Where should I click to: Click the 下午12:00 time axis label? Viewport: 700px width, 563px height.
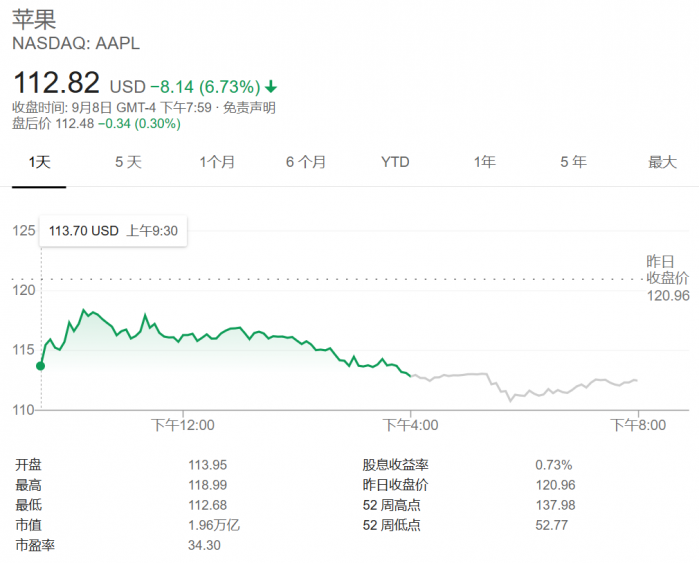click(183, 425)
